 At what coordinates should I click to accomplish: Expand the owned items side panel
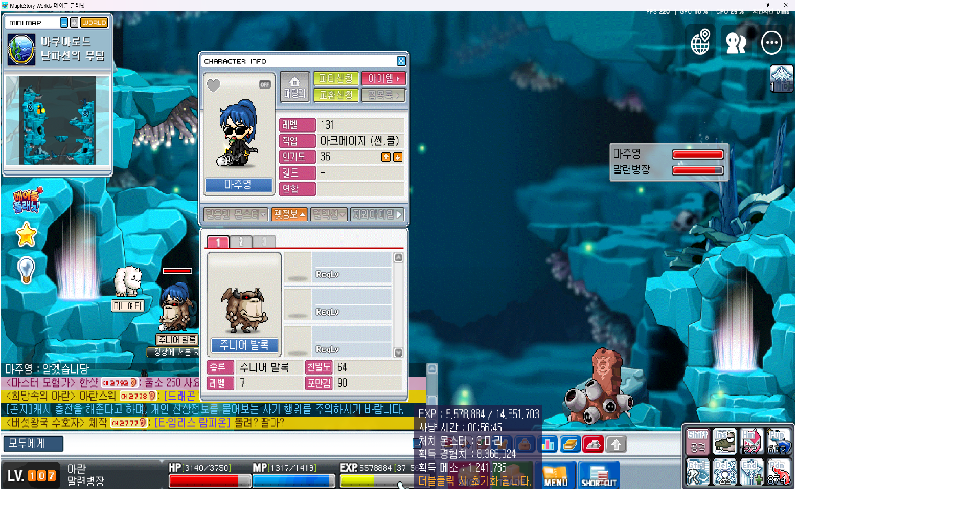coord(378,214)
